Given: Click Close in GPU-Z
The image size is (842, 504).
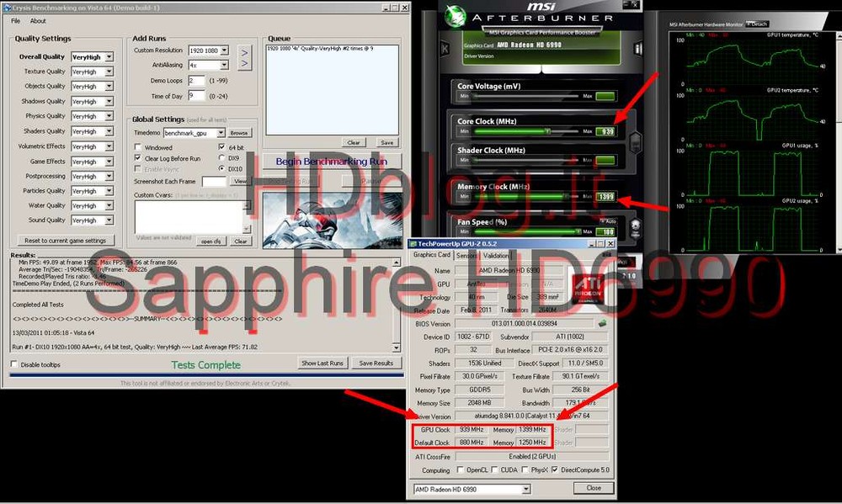Looking at the screenshot, I should coord(594,488).
